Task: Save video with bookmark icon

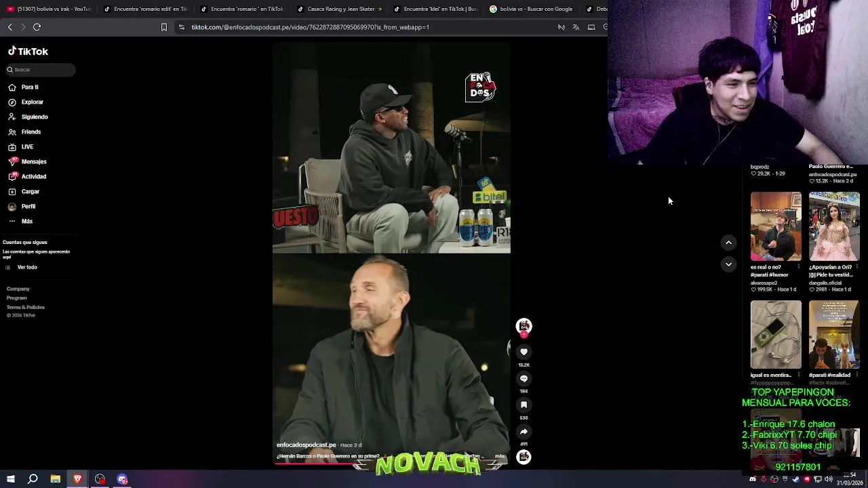Action: click(524, 405)
